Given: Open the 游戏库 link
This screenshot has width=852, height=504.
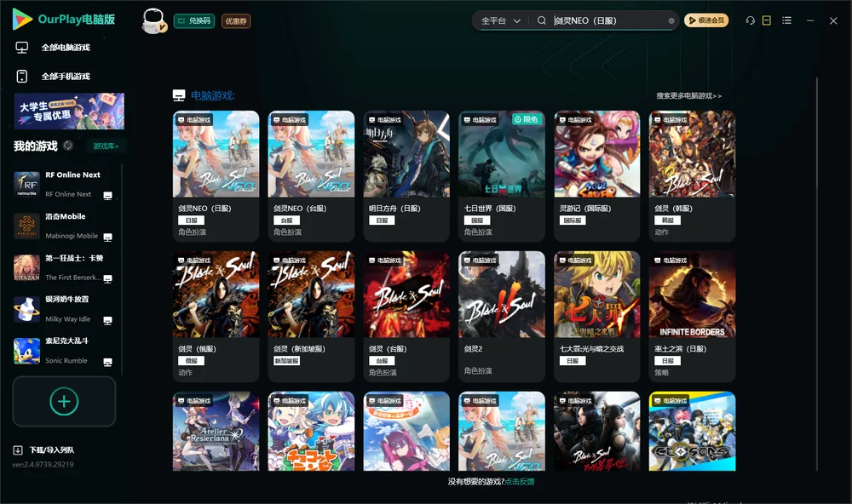Looking at the screenshot, I should 106,146.
